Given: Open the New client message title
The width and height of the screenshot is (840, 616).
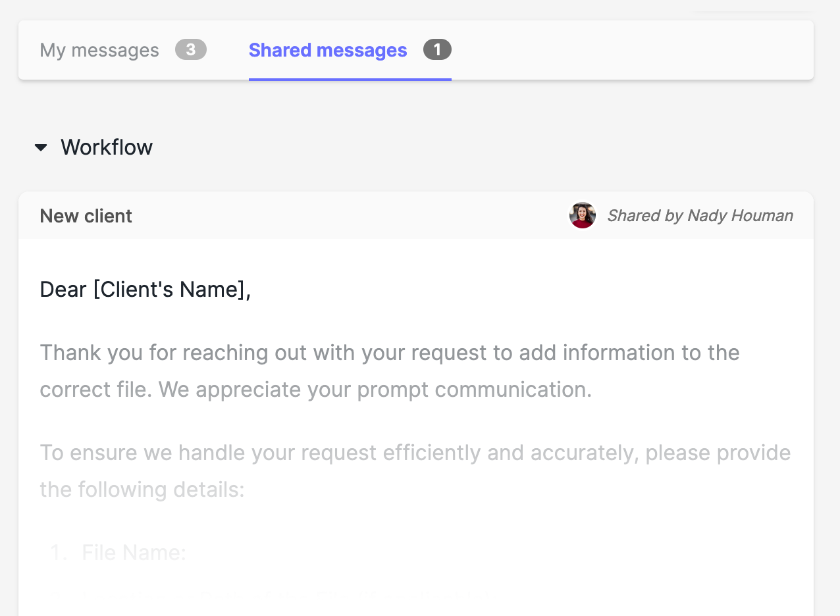Looking at the screenshot, I should click(x=86, y=216).
